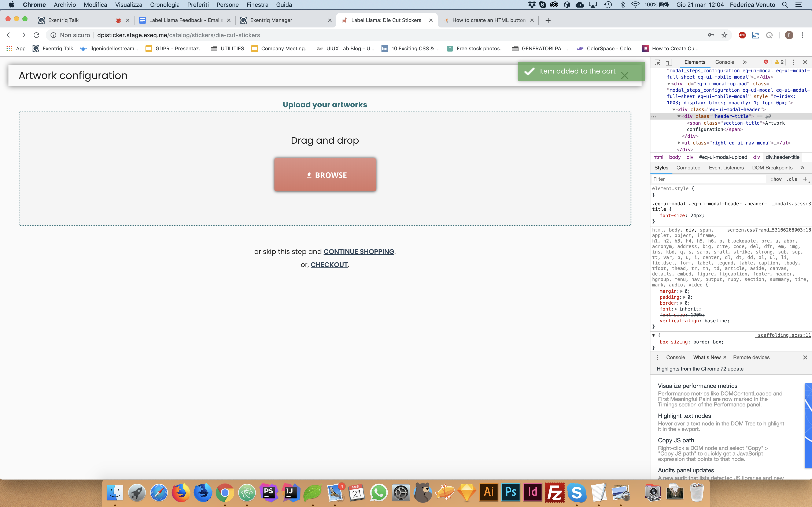This screenshot has width=812, height=507.
Task: Show more DevTools tabs chevron
Action: coord(745,62)
